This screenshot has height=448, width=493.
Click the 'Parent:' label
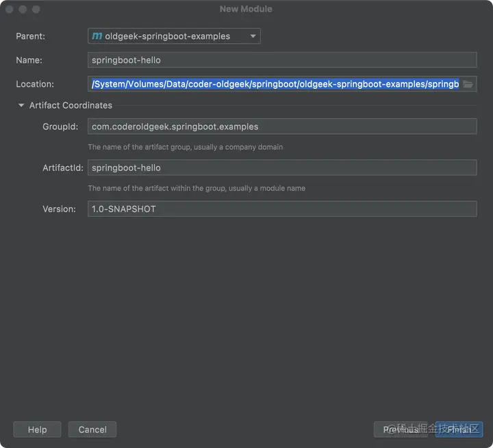[31, 36]
